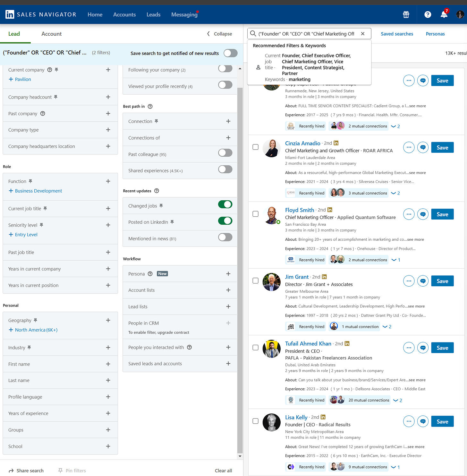
Task: Message Jim Grant via chat icon
Action: pyautogui.click(x=423, y=281)
